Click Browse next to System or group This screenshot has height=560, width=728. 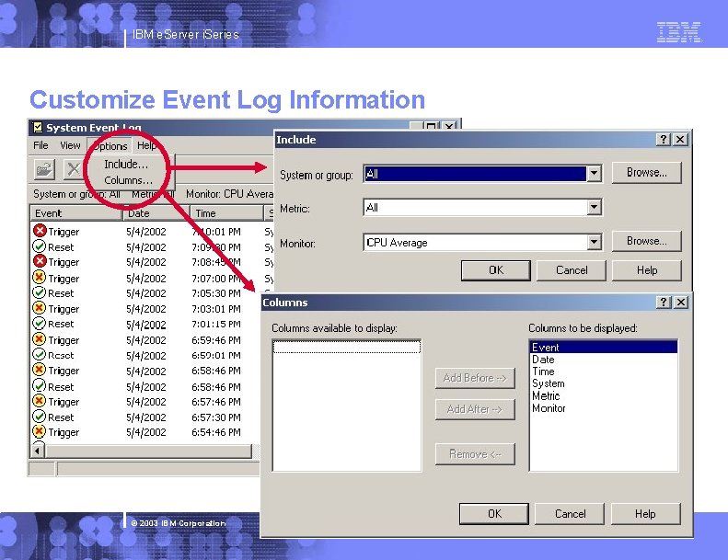coord(647,173)
